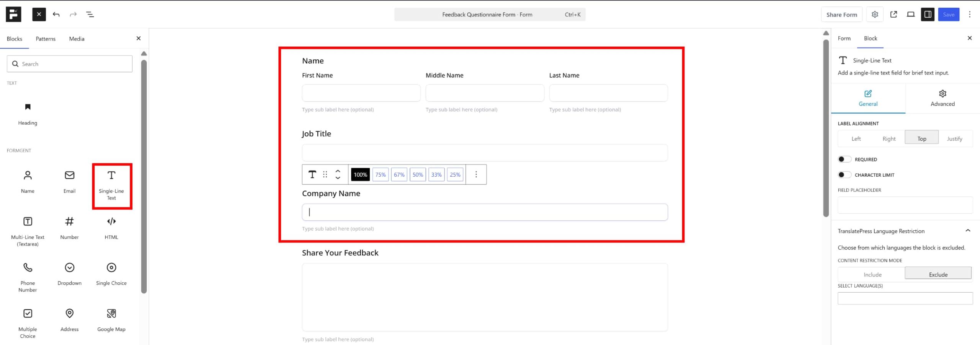980x345 pixels.
Task: Click the Field Placeholder input
Action: tap(905, 205)
